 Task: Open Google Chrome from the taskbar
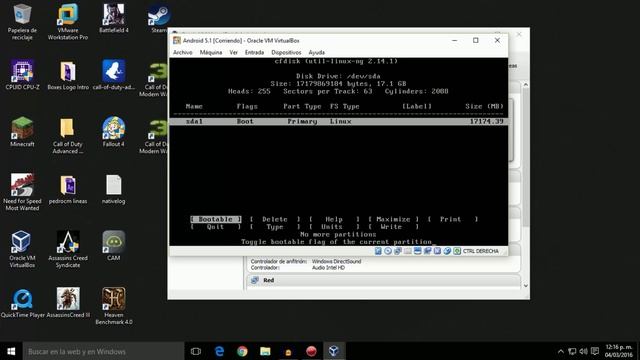tap(242, 351)
